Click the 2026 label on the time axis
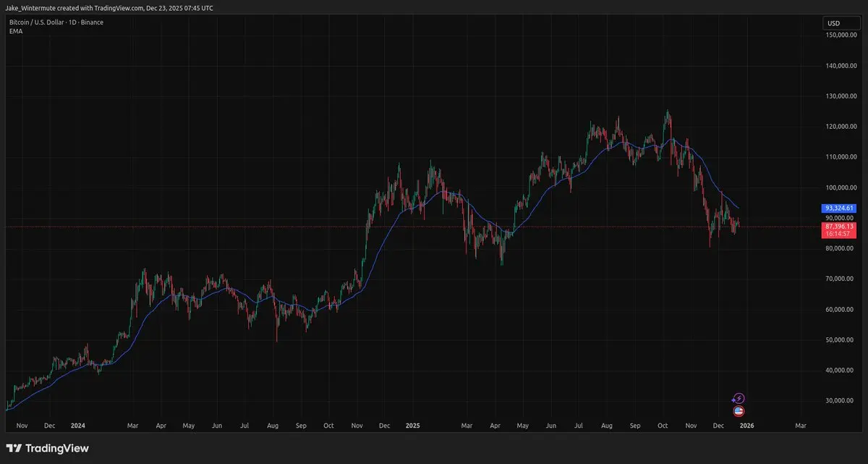Screen dimensions: 868x464 (746, 426)
